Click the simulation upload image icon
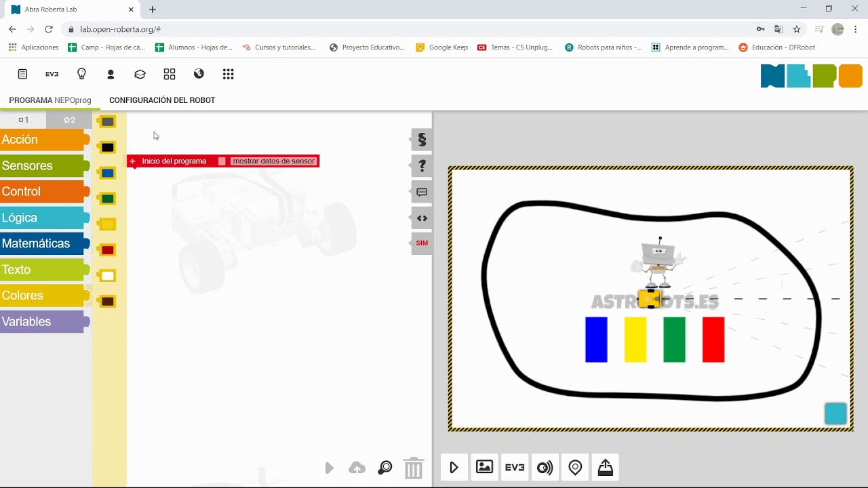The width and height of the screenshot is (868, 488). pyautogui.click(x=605, y=467)
